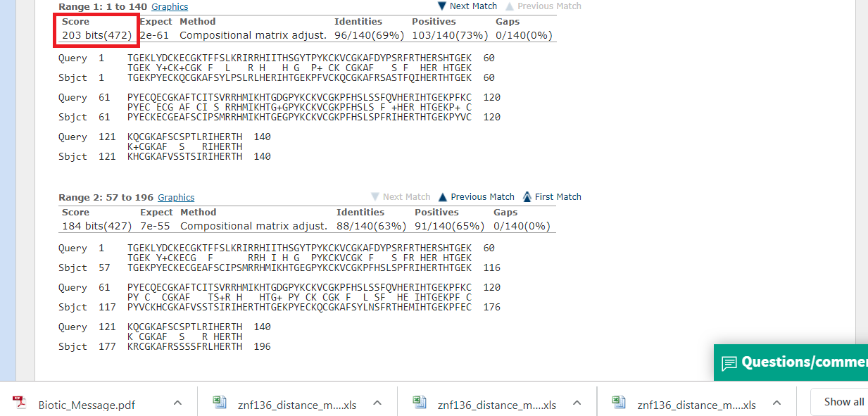Screen dimensions: 868x416
Task: Click the Excel icon of the middle znf136 download
Action: 419,403
